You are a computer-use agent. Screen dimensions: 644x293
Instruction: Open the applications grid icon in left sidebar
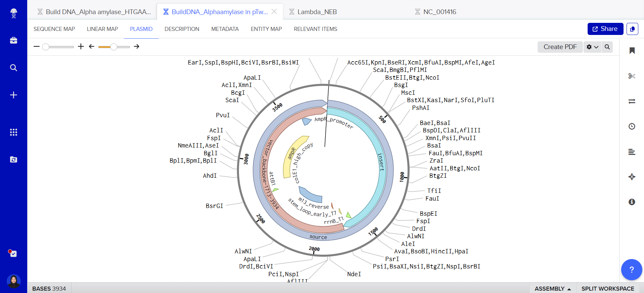tap(13, 132)
